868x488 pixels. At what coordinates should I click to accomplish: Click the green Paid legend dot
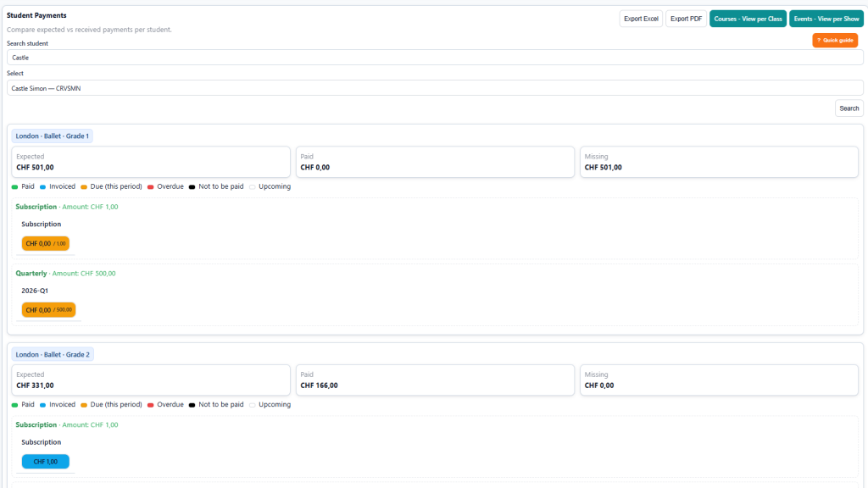(x=14, y=186)
